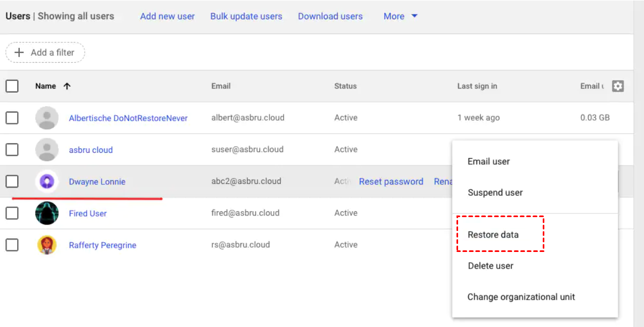This screenshot has width=644, height=327.
Task: Open the Rafferty Peregrine user profile link
Action: 102,246
